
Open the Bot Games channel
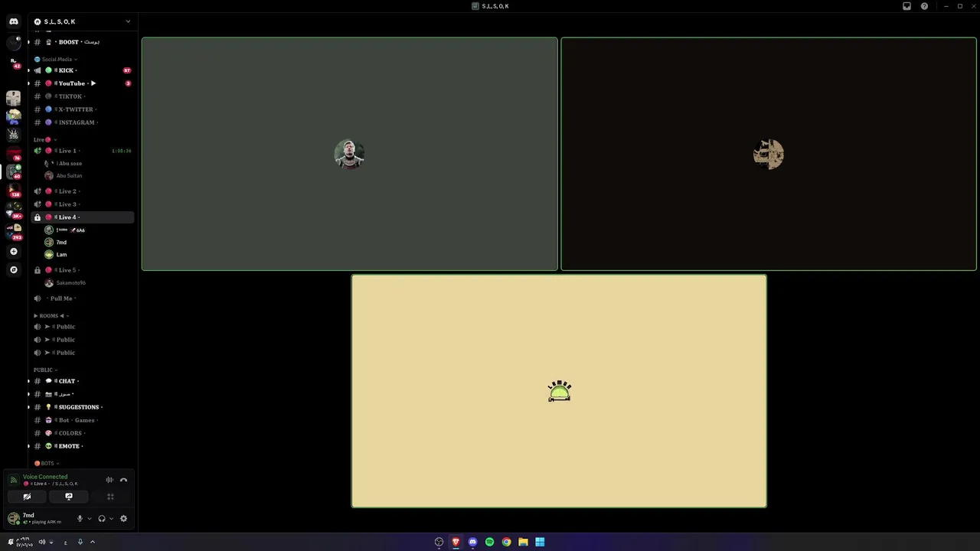tap(83, 420)
